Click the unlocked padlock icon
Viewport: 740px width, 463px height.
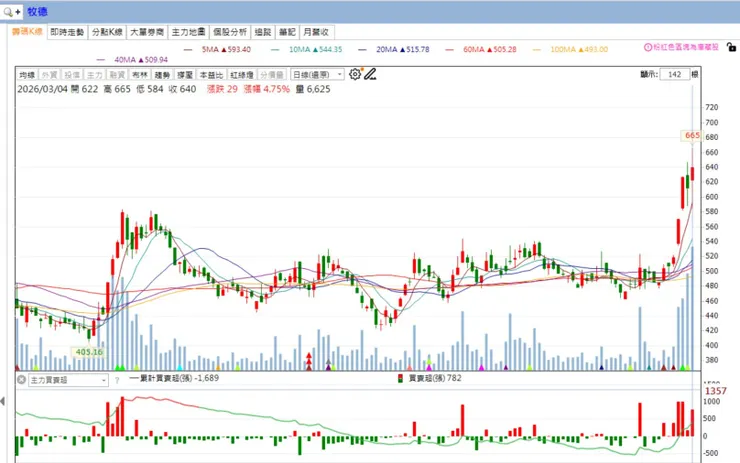pos(731,47)
